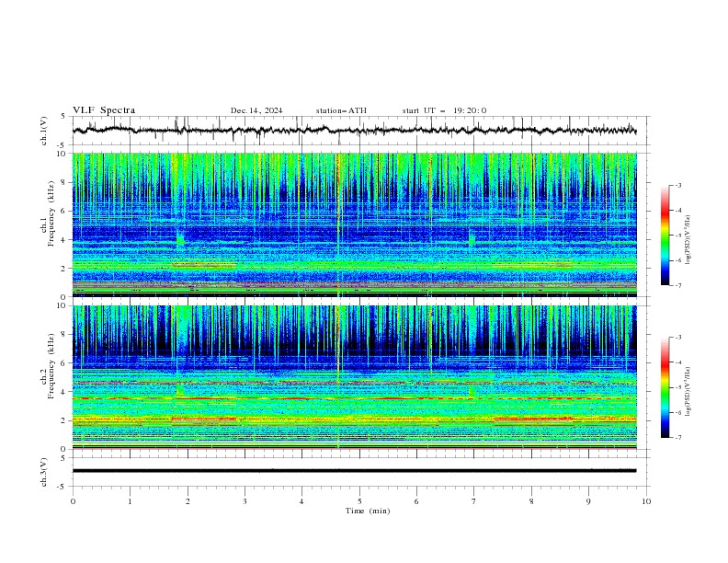This screenshot has width=728, height=563.
Task: Click the "-5" tick on ch.1 colorbar
Action: (677, 236)
